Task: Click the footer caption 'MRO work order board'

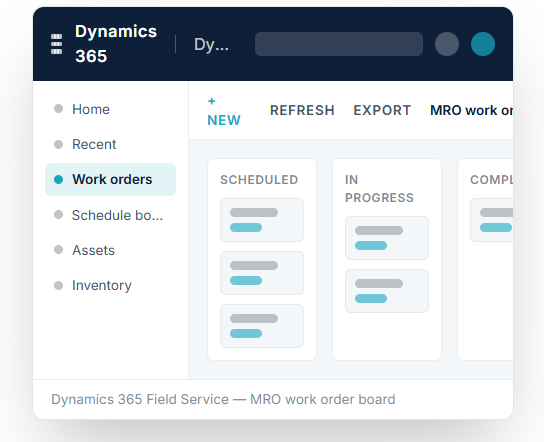Action: [323, 399]
